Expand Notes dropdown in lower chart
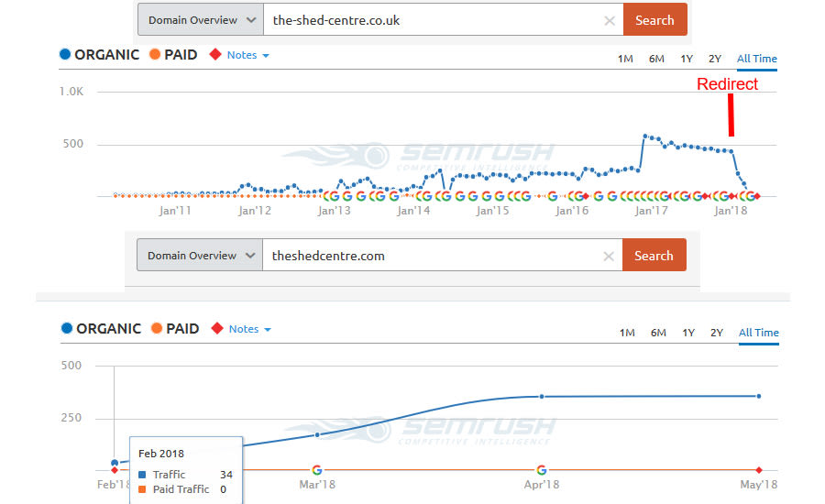Viewport: 825px width, 504px height. 250,329
